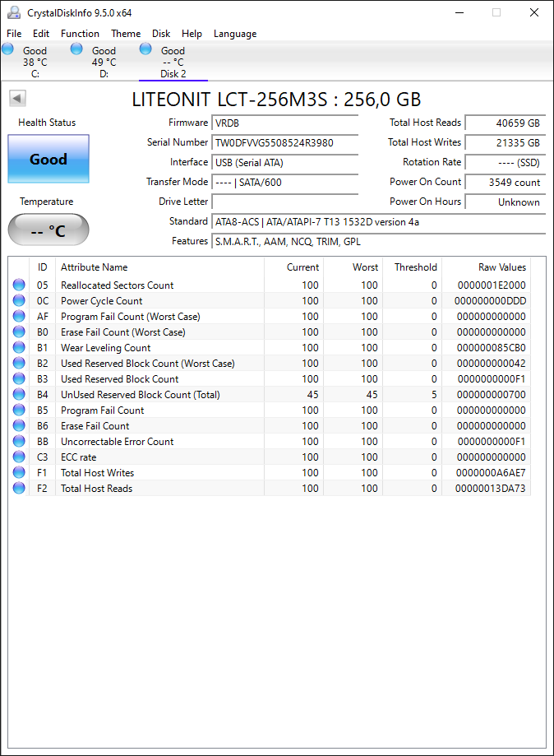Click raw value 0000000A6AE7
The image size is (554, 756).
[x=491, y=473]
